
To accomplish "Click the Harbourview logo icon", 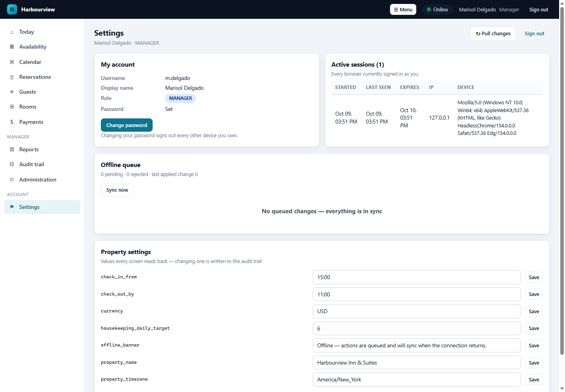I will coord(12,9).
